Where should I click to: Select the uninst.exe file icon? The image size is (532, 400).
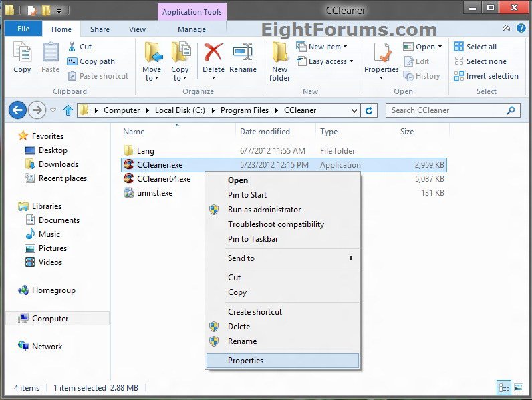[128, 192]
